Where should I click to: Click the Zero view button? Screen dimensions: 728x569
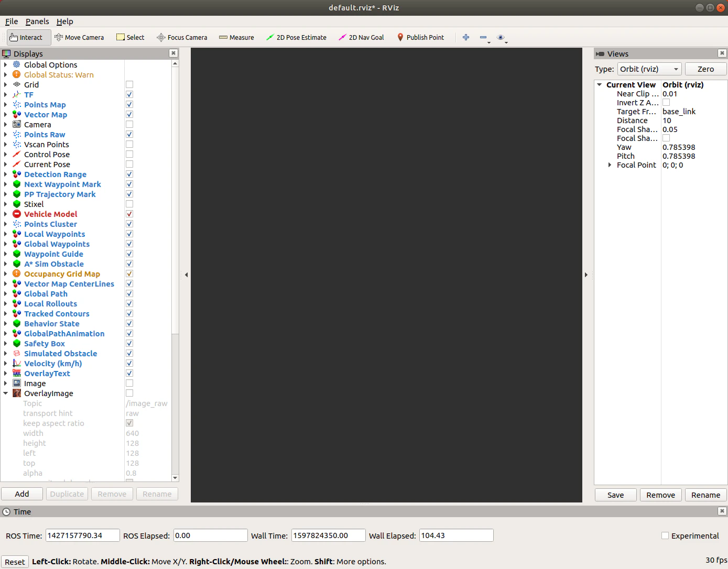point(705,69)
